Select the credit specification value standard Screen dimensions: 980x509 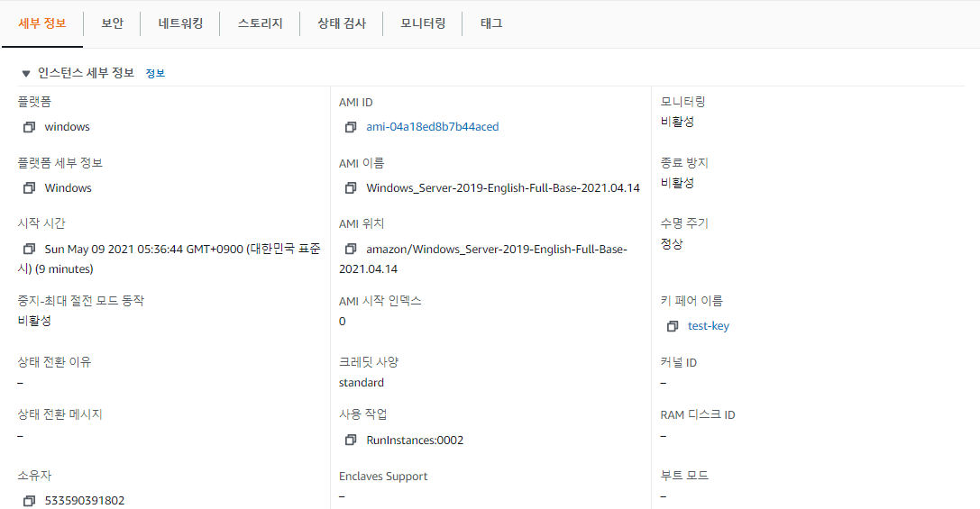pyautogui.click(x=362, y=383)
